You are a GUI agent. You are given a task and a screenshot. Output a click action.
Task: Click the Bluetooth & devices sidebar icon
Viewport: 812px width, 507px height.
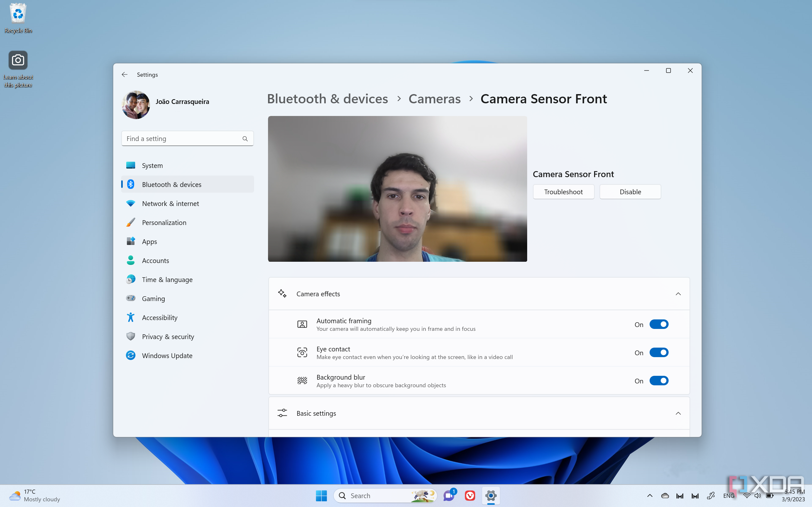pyautogui.click(x=130, y=184)
